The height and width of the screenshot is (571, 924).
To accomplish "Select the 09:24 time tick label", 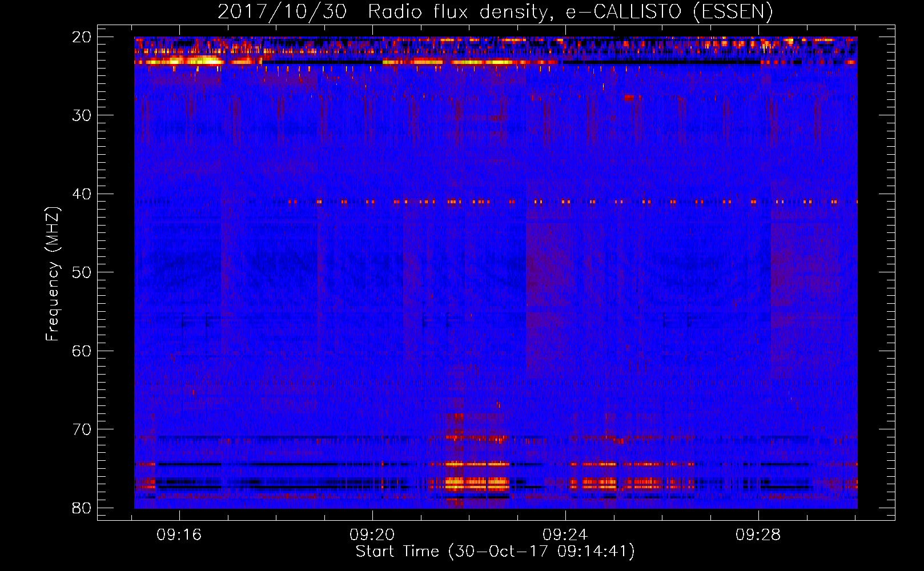I will pos(565,535).
